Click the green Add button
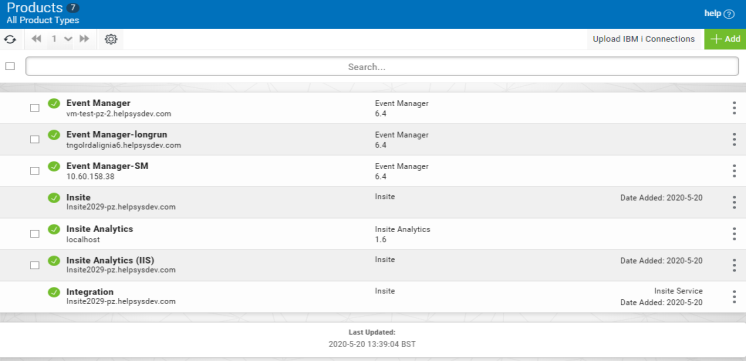The image size is (746, 361). 725,39
